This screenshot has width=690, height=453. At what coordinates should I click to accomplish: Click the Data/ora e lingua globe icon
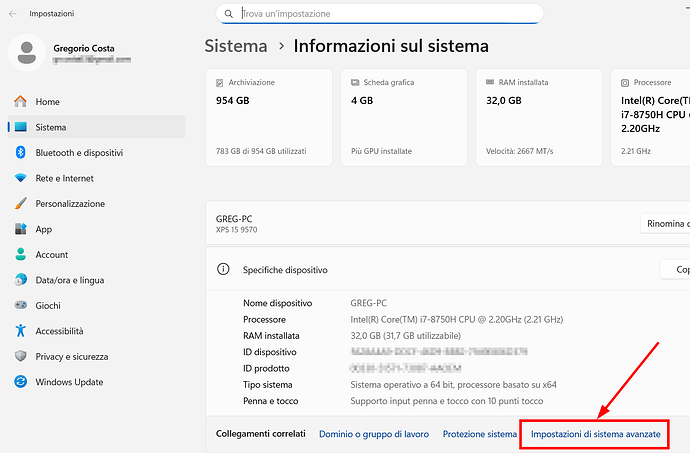[x=21, y=280]
